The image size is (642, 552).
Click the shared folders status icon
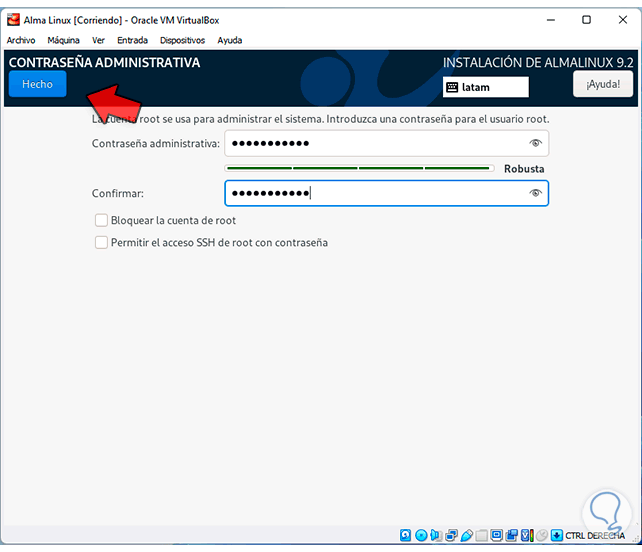(x=482, y=535)
